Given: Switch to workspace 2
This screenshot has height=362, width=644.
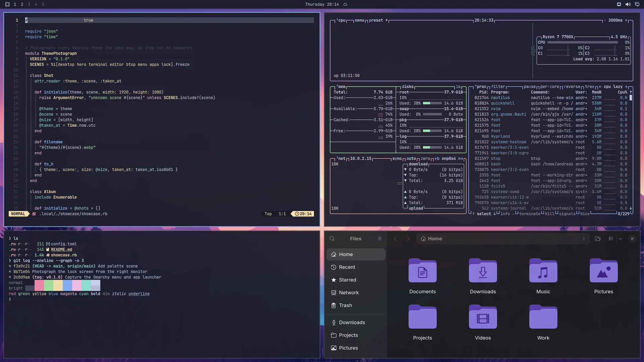Looking at the screenshot, I should tap(22, 4).
